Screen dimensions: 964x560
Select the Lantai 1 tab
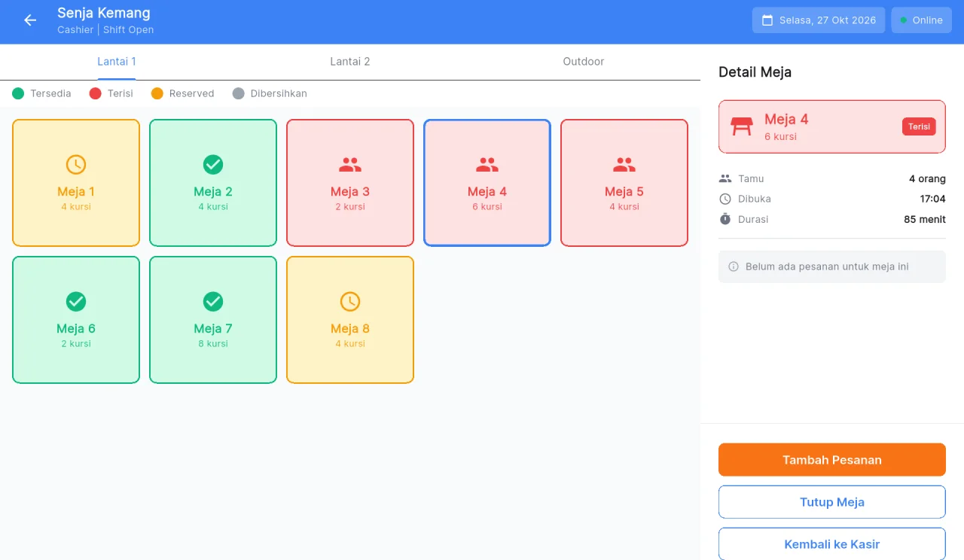click(x=117, y=62)
